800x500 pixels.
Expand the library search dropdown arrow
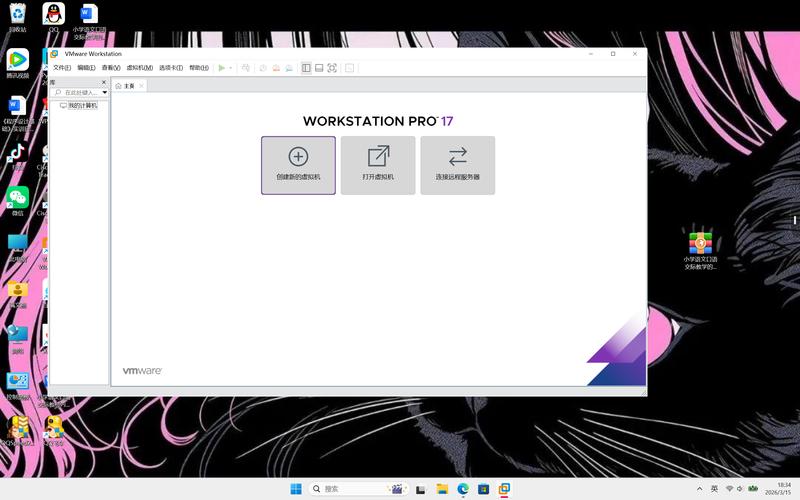pos(105,92)
